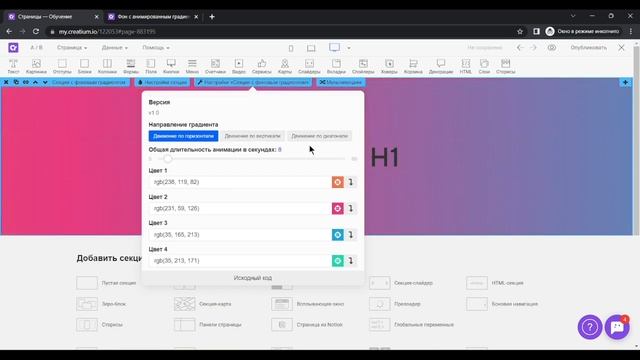This screenshot has height=360, width=640.
Task: Switch to mobile phone viewport icon
Action: click(291, 48)
